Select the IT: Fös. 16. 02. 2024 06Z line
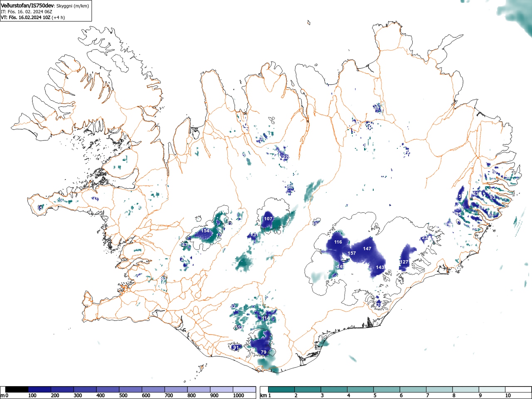The width and height of the screenshot is (532, 399). click(27, 12)
